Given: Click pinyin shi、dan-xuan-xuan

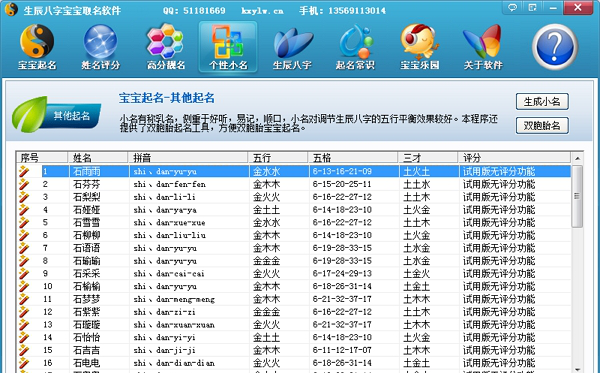Looking at the screenshot, I should click(x=174, y=325).
